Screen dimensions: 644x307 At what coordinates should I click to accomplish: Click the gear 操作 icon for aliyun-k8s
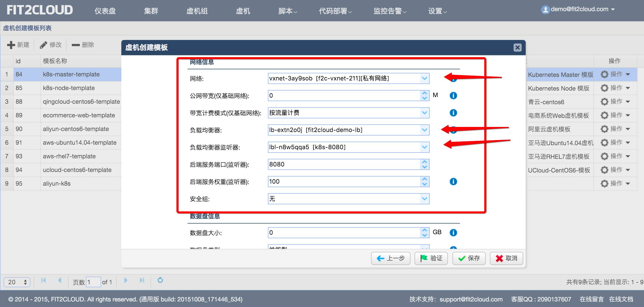click(x=604, y=184)
